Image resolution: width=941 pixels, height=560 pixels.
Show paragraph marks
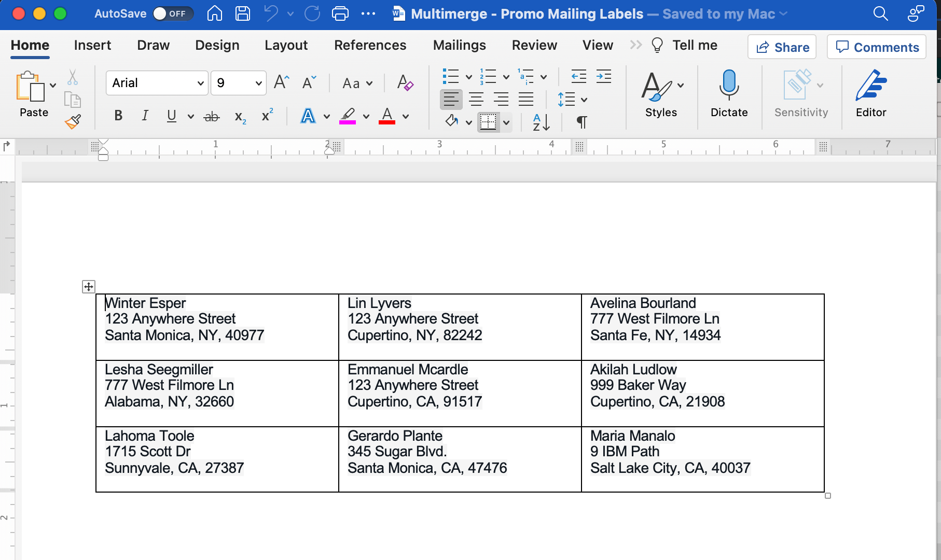[581, 122]
